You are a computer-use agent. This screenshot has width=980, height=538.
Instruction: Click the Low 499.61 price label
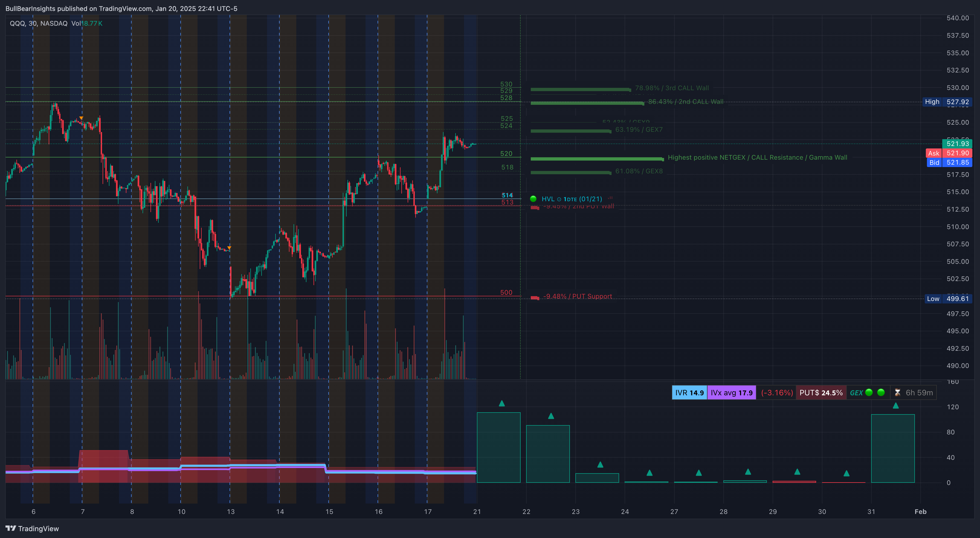coord(948,299)
